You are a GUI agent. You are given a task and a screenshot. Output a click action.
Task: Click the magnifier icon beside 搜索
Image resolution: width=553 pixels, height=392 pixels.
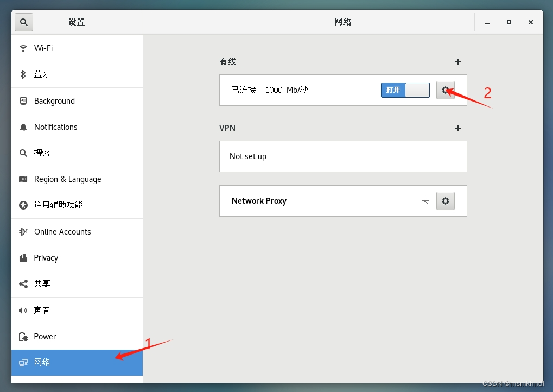tap(23, 153)
